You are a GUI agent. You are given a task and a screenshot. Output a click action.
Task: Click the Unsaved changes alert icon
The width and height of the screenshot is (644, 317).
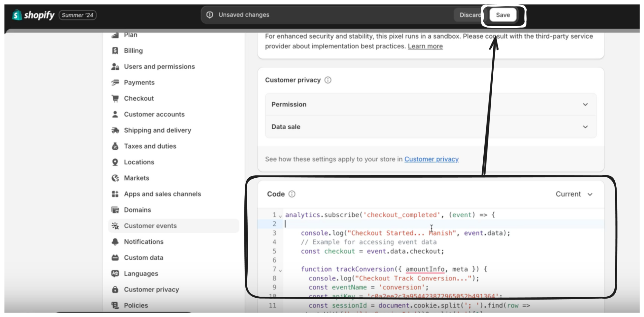pyautogui.click(x=210, y=15)
